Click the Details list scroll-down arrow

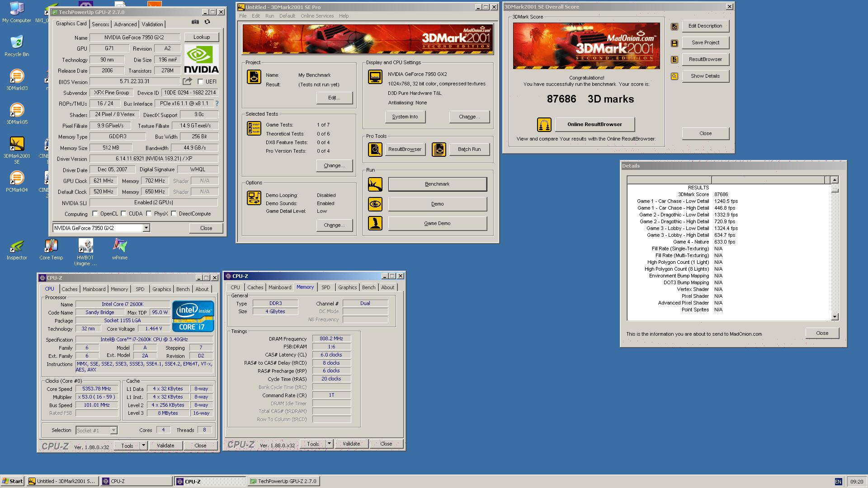(835, 317)
